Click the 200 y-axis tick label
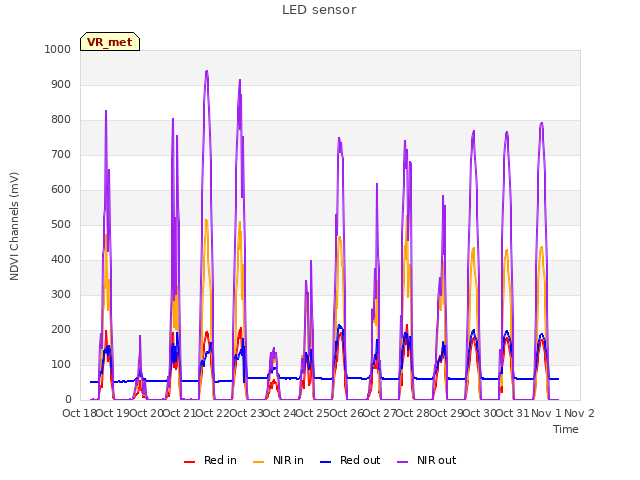640x480 pixels. pyautogui.click(x=61, y=329)
